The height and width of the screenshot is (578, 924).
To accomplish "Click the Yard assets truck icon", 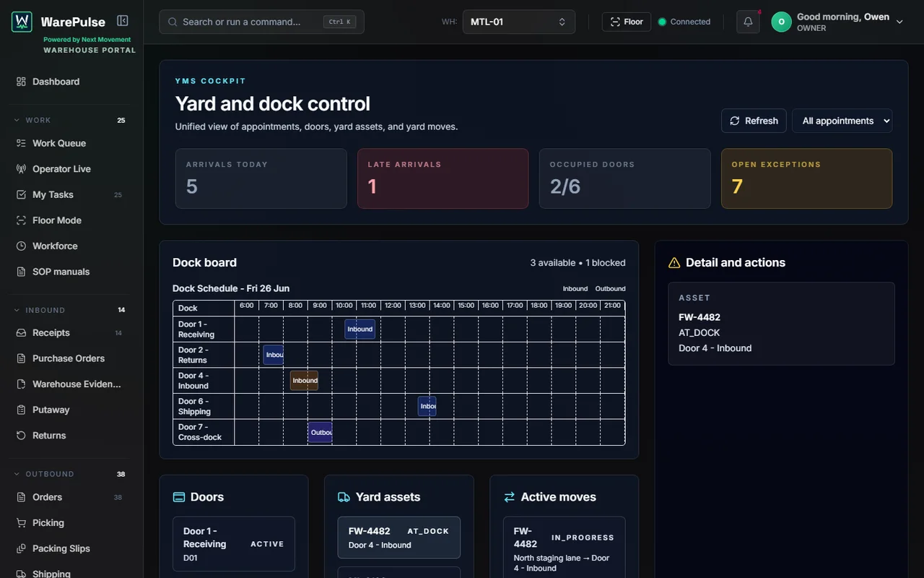I will click(344, 497).
